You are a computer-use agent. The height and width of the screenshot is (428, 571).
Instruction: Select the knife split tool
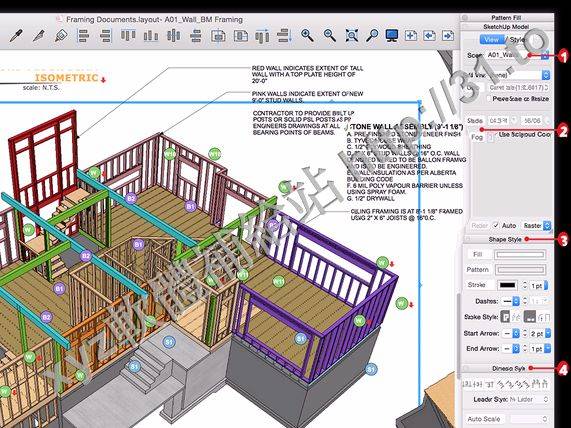tap(38, 36)
